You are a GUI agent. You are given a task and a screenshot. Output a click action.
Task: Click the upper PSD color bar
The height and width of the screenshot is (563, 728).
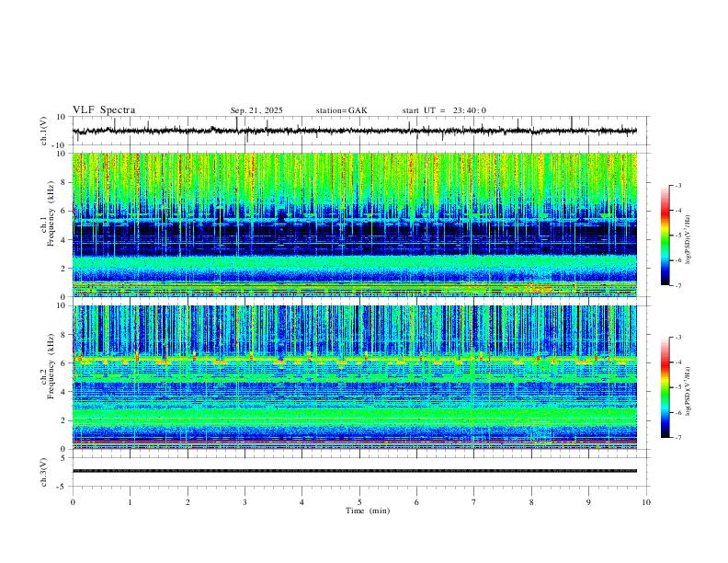click(x=665, y=236)
